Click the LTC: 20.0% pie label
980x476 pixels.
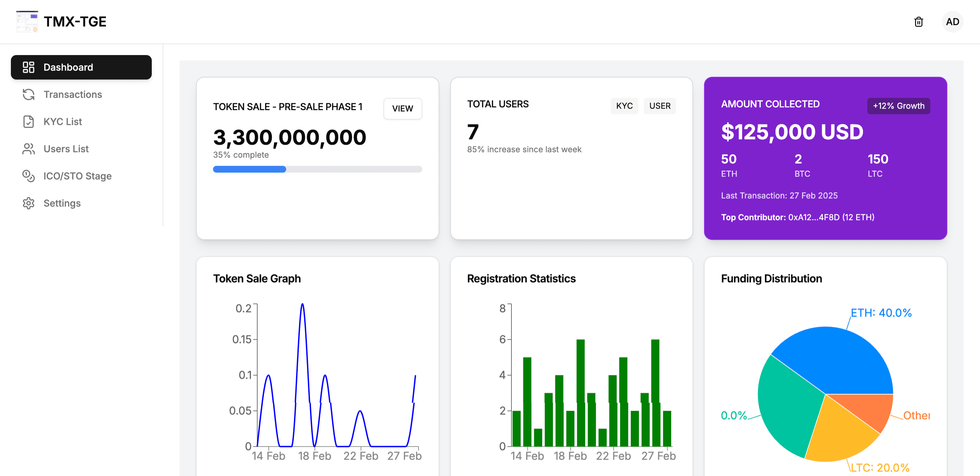(880, 467)
